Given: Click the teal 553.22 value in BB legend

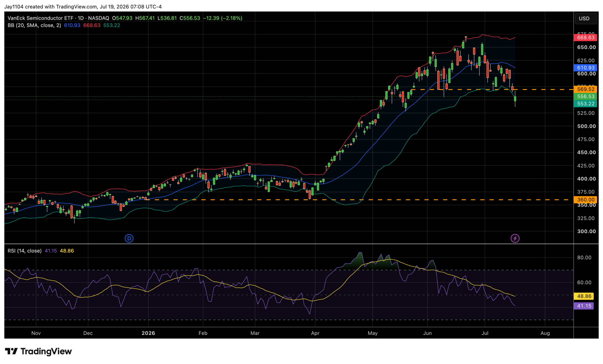Looking at the screenshot, I should tap(112, 25).
